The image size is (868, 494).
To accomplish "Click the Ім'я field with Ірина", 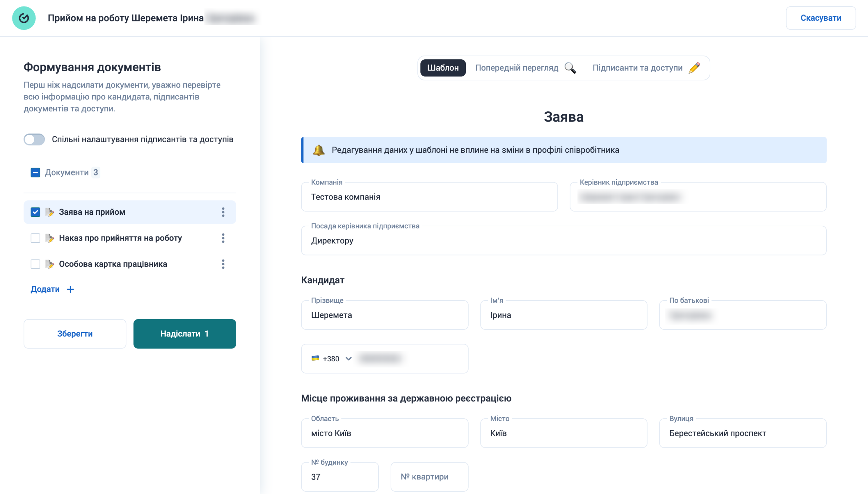I will tap(564, 315).
